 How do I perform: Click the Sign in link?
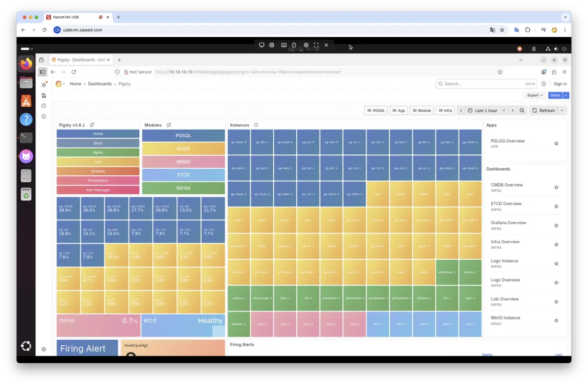pyautogui.click(x=560, y=84)
